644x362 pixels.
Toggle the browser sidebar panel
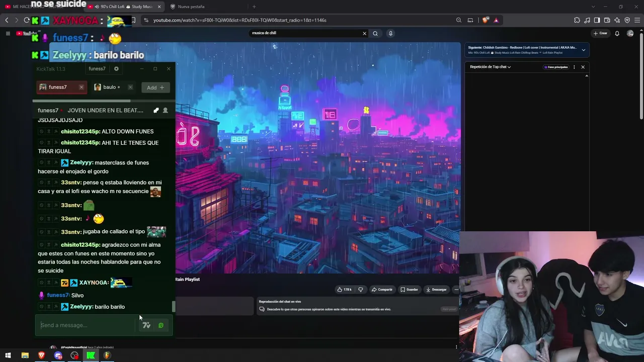(x=597, y=20)
